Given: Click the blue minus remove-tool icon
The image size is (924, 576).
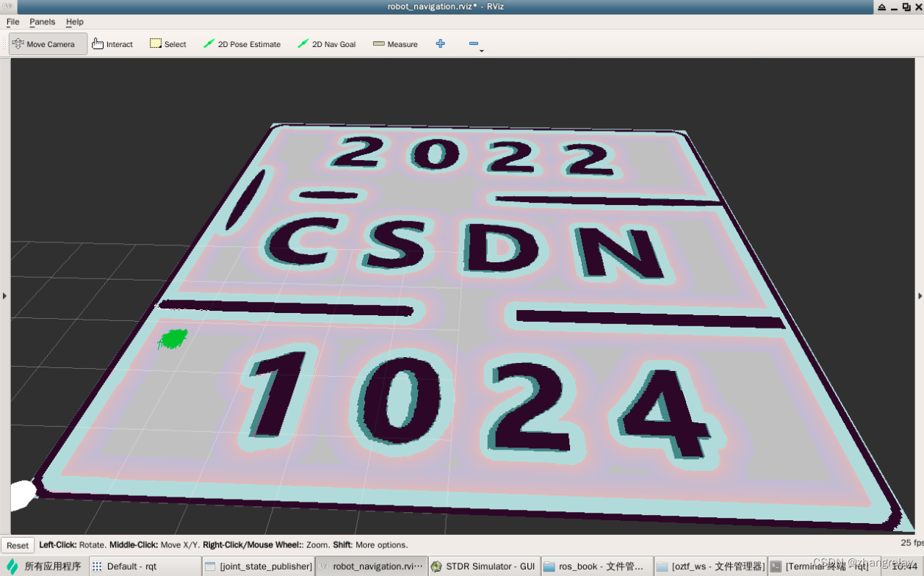Looking at the screenshot, I should pyautogui.click(x=474, y=44).
